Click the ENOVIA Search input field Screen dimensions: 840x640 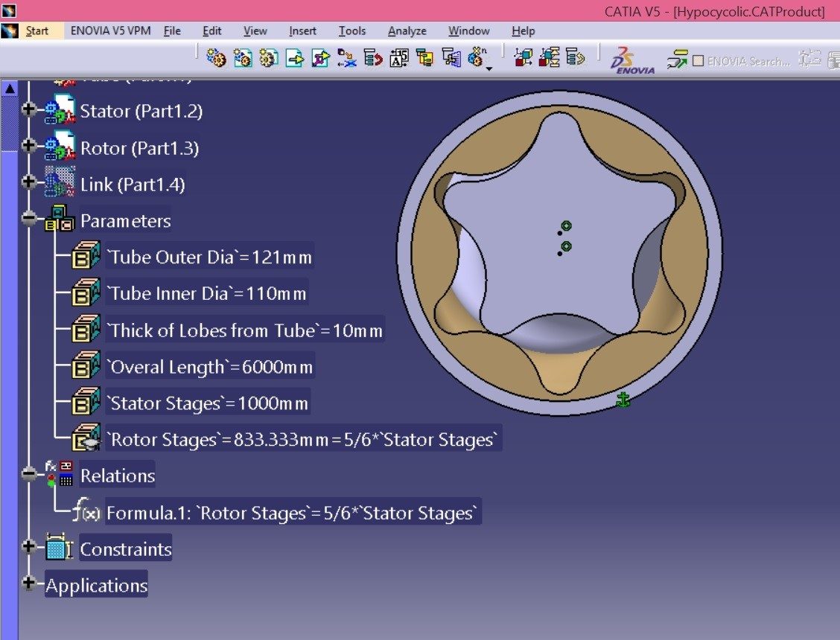point(749,61)
